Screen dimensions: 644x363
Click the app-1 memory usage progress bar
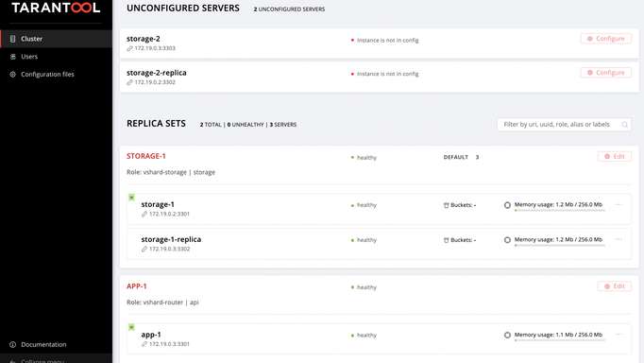pos(559,340)
